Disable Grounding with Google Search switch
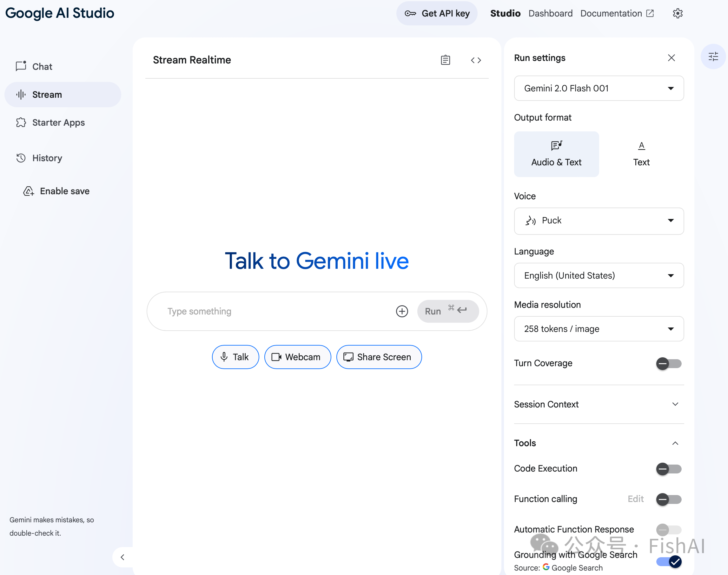This screenshot has width=728, height=575. (x=669, y=562)
